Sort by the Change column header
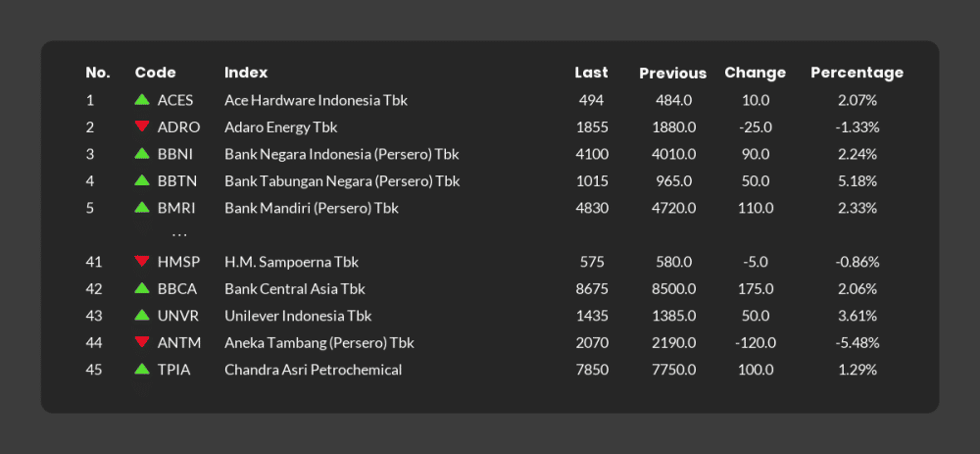The width and height of the screenshot is (980, 454). 755,73
